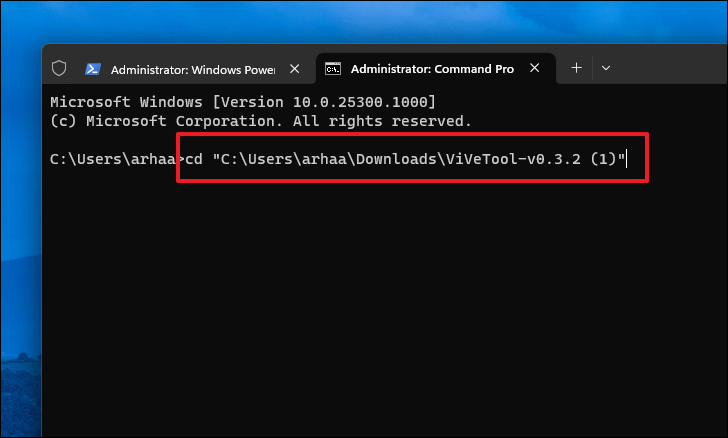Close the Windows PowerShell tab
The height and width of the screenshot is (438, 728).
(294, 69)
